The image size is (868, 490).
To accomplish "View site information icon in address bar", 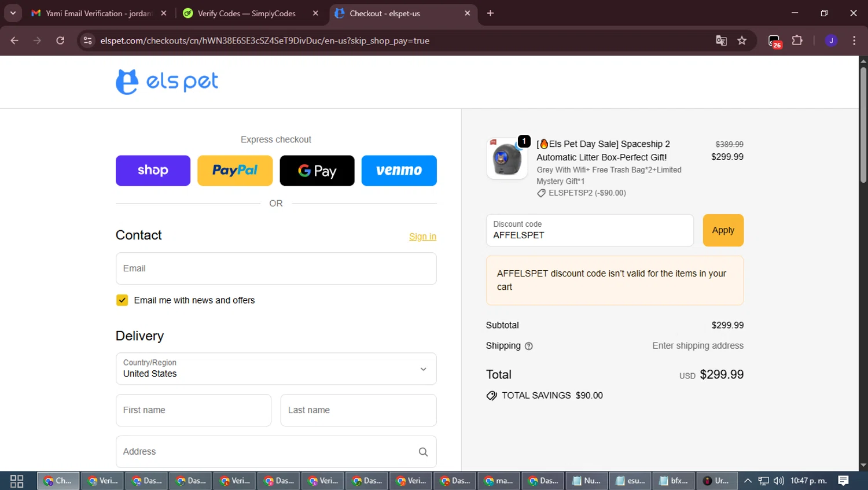I will 87,40.
